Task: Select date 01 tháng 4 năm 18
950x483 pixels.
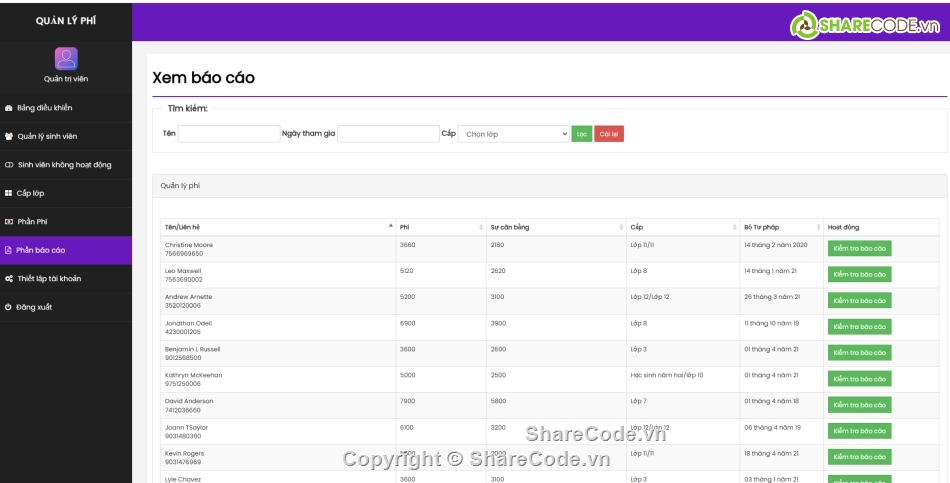Action: [771, 401]
